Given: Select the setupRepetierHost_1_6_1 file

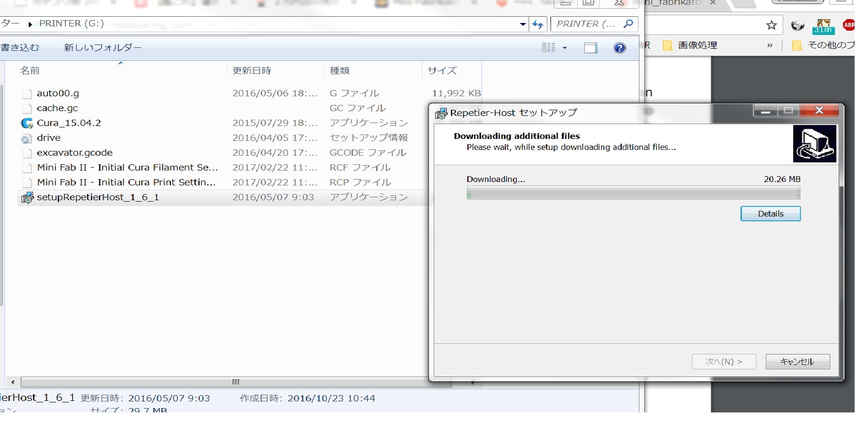Looking at the screenshot, I should pos(98,197).
